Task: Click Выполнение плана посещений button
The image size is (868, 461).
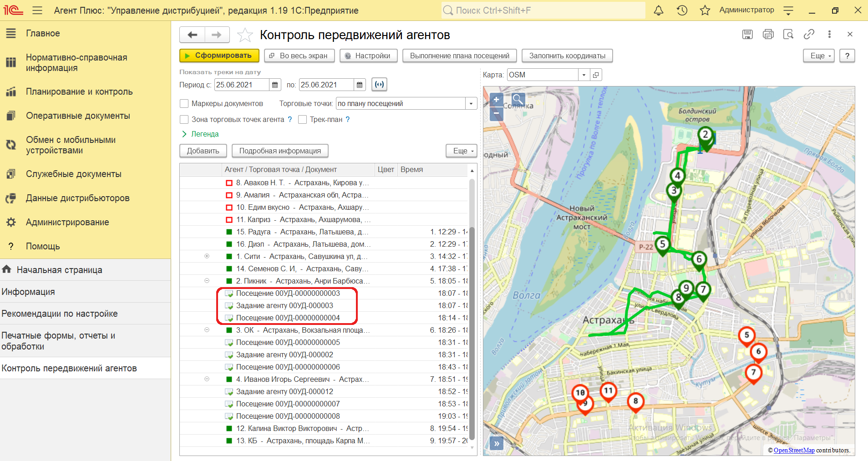Action: (x=460, y=56)
